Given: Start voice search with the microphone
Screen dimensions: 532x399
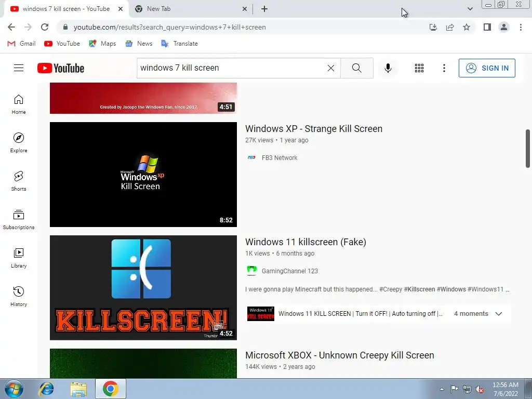Looking at the screenshot, I should (x=388, y=68).
